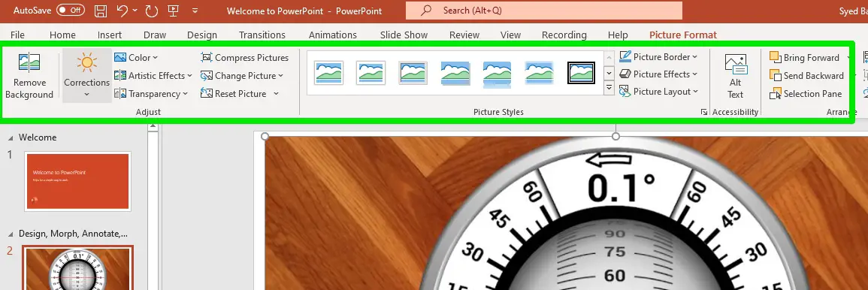868x290 pixels.
Task: Click the Alt Text button
Action: click(736, 77)
